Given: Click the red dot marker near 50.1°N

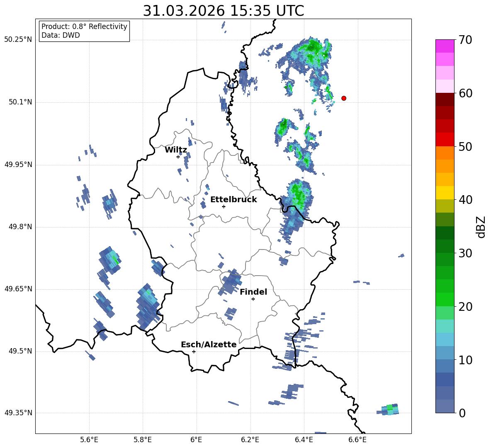Looking at the screenshot, I should pyautogui.click(x=344, y=98).
